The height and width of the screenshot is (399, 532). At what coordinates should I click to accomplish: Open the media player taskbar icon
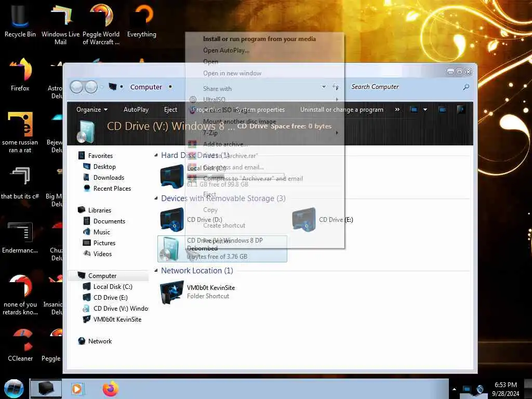pos(77,389)
